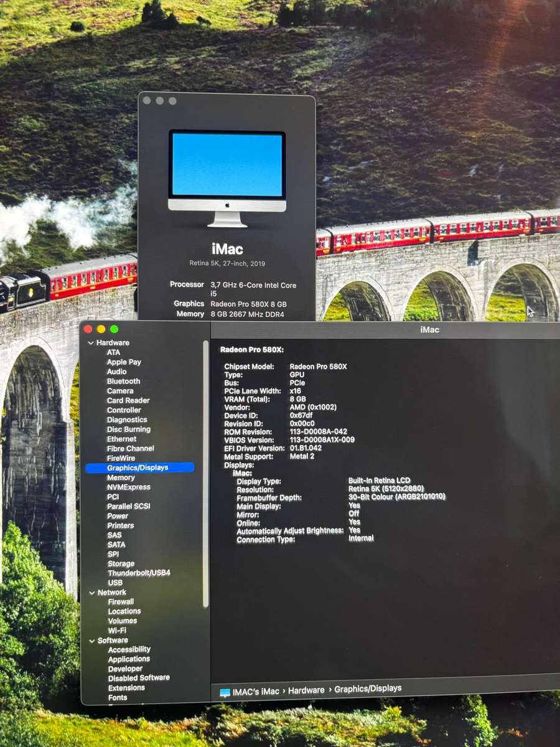
Task: Zoom System Information with green button
Action: coord(114,329)
